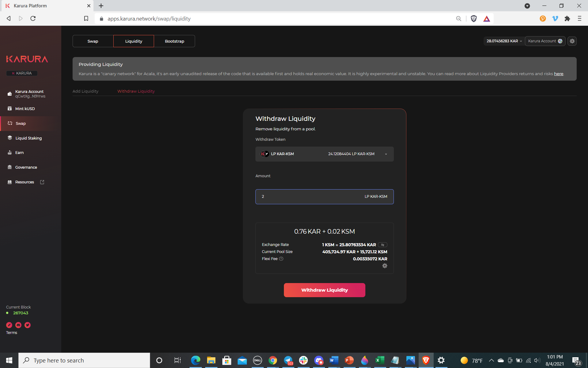Follow the 'here' link about liquidity risks
This screenshot has width=588, height=368.
558,74
